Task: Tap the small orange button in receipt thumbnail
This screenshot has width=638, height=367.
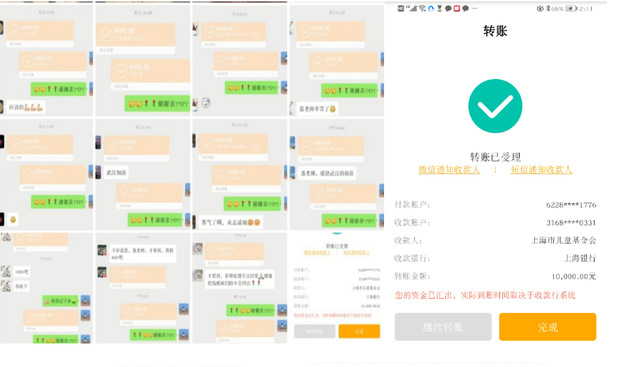Action: point(359,331)
